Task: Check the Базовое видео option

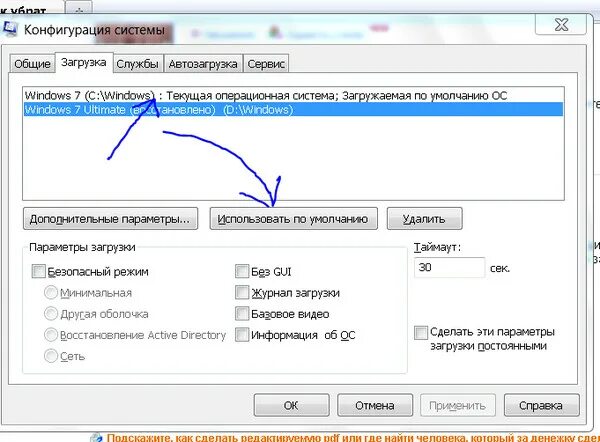Action: pyautogui.click(x=242, y=314)
